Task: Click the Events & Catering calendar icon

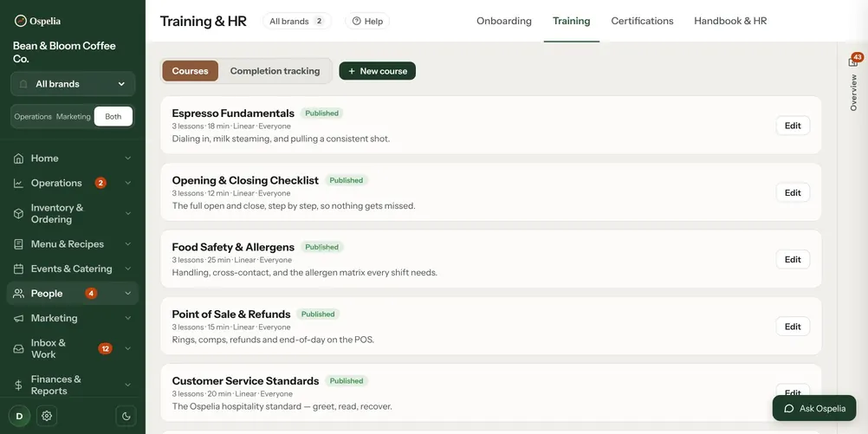Action: pyautogui.click(x=18, y=269)
